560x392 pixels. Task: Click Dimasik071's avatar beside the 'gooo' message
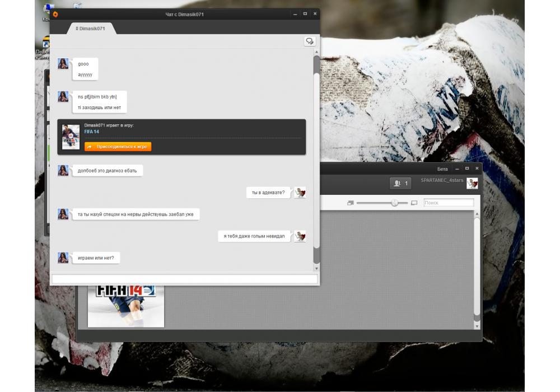[x=63, y=63]
